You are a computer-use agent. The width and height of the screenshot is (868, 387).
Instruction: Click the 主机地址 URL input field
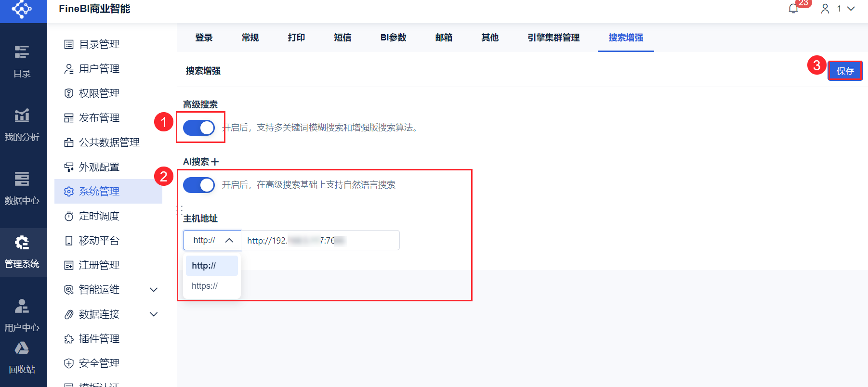pyautogui.click(x=320, y=240)
